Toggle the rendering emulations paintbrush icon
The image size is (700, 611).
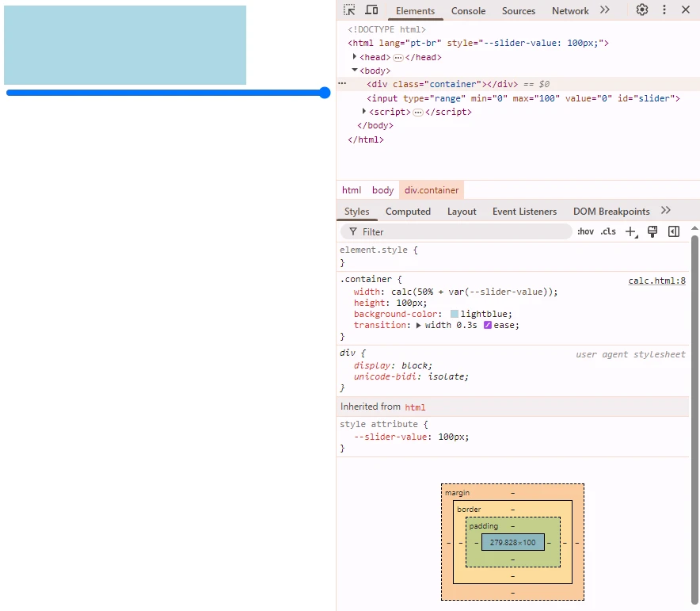coord(652,231)
